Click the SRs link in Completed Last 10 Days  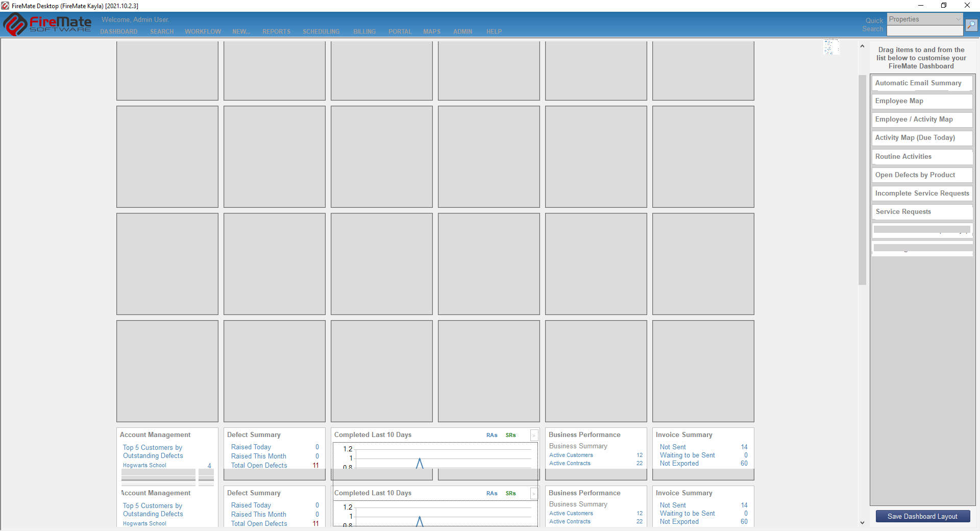tap(510, 435)
